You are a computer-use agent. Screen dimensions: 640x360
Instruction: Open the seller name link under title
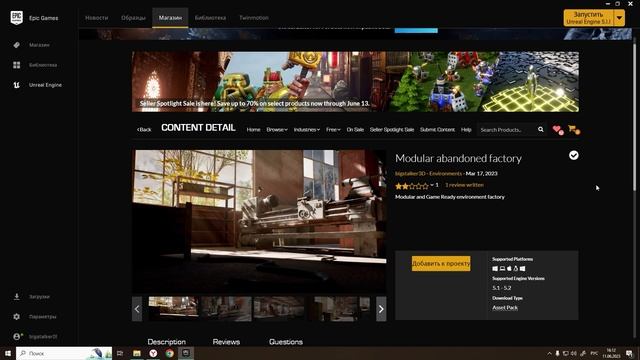410,173
